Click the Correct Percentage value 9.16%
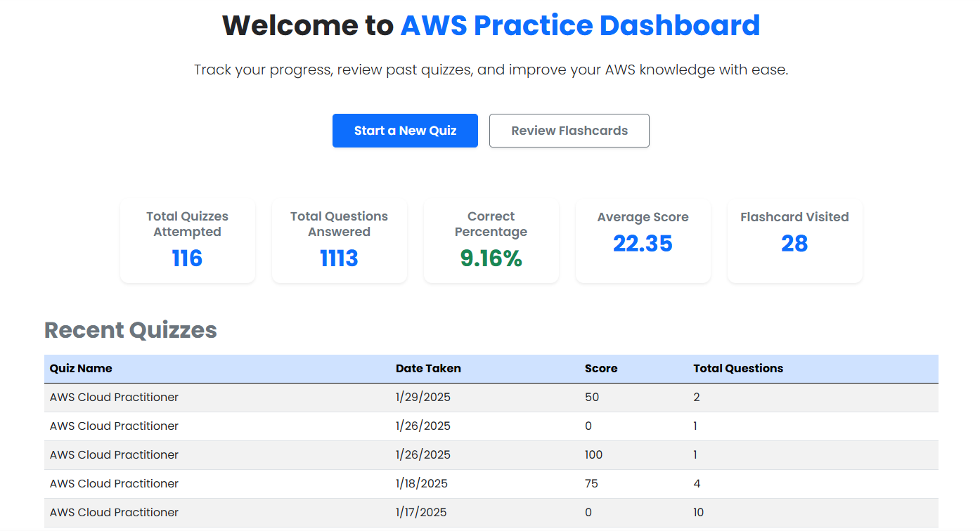Screen dimensions: 980x531 coord(491,258)
